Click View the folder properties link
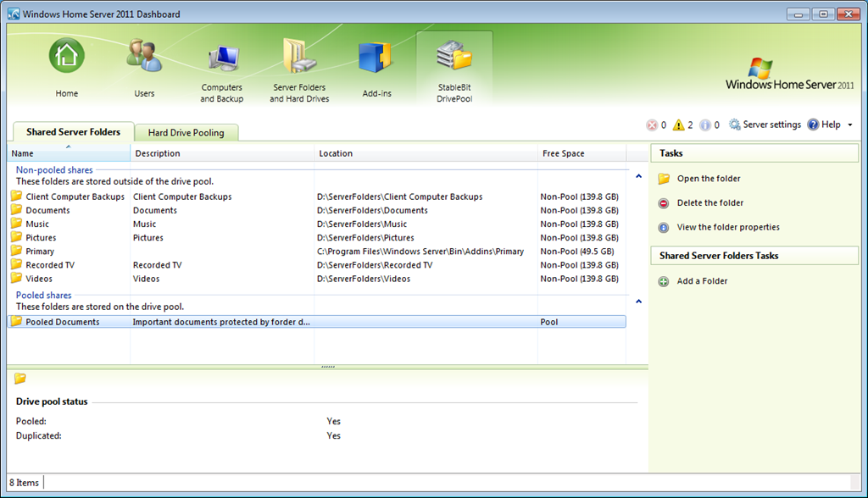 tap(728, 228)
